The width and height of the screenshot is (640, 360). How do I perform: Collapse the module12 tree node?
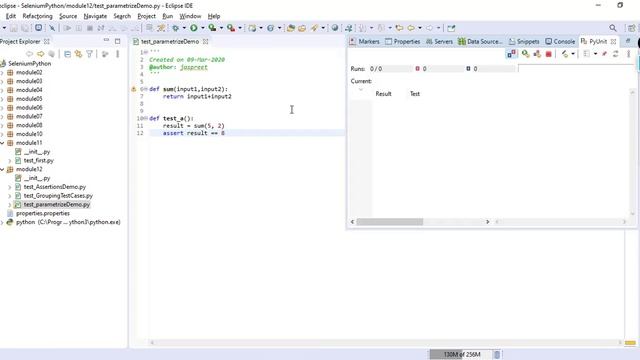[x=2, y=169]
